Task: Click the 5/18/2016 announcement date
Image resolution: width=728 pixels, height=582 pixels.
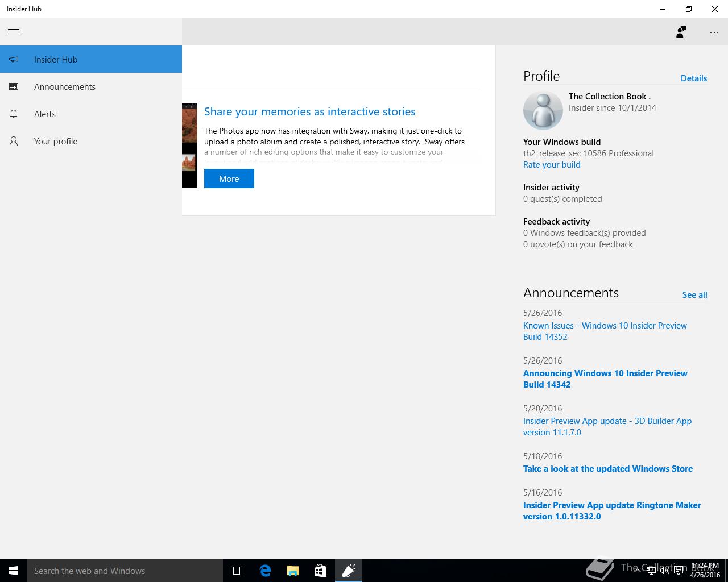Action: click(543, 456)
